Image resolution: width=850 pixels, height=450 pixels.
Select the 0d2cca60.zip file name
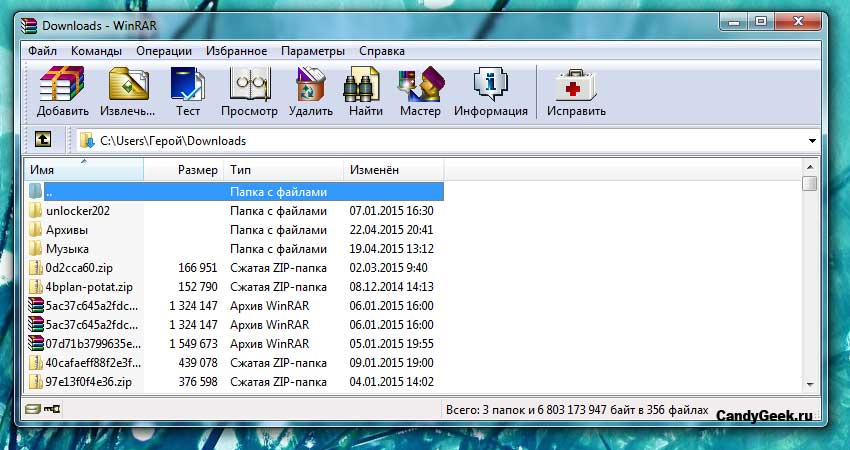pyautogui.click(x=79, y=268)
